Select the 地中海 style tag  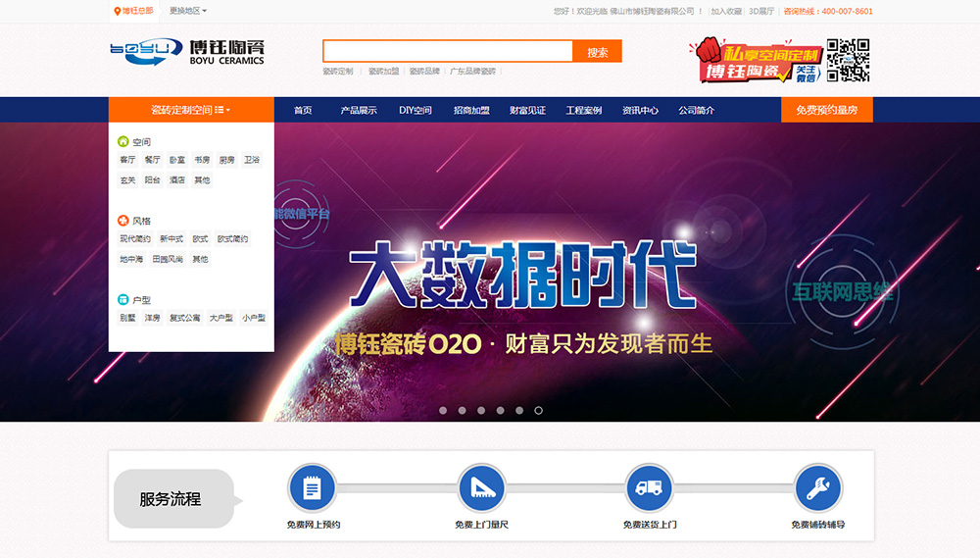[x=131, y=259]
